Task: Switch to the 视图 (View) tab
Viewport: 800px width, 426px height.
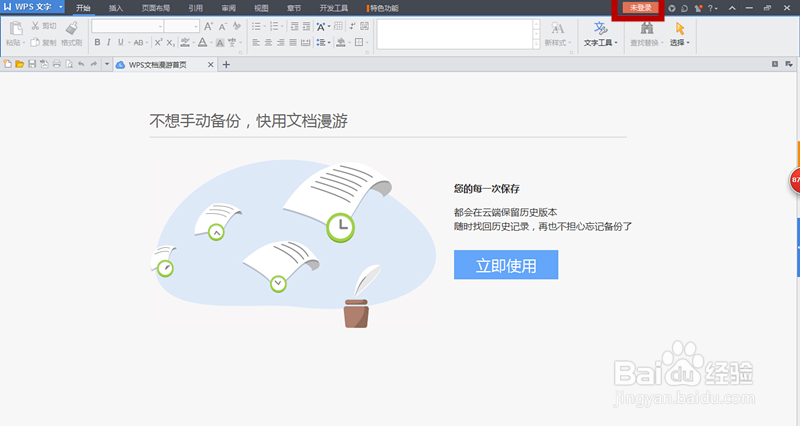Action: point(261,8)
